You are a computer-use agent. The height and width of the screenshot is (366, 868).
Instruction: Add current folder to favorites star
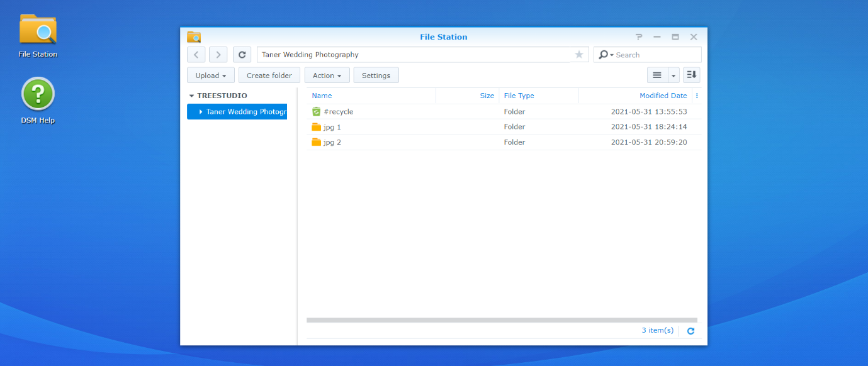[579, 55]
